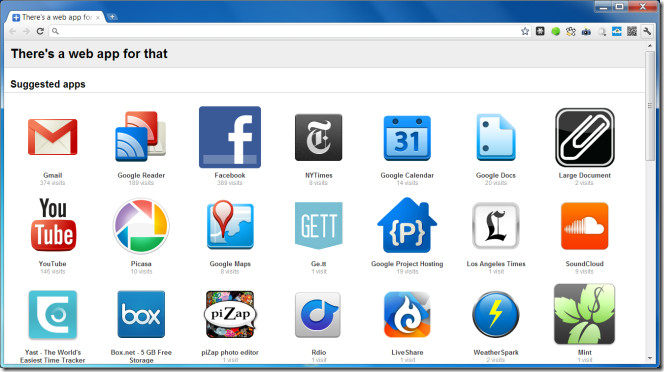This screenshot has width=664, height=372.
Task: Launch the Google Reader app
Action: point(141,137)
